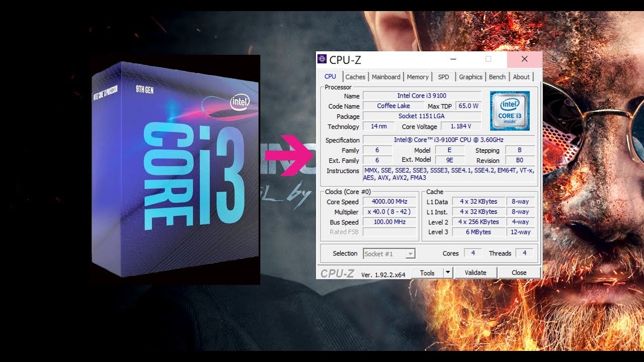This screenshot has height=362, width=644.
Task: Click the Cores count value
Action: click(472, 253)
